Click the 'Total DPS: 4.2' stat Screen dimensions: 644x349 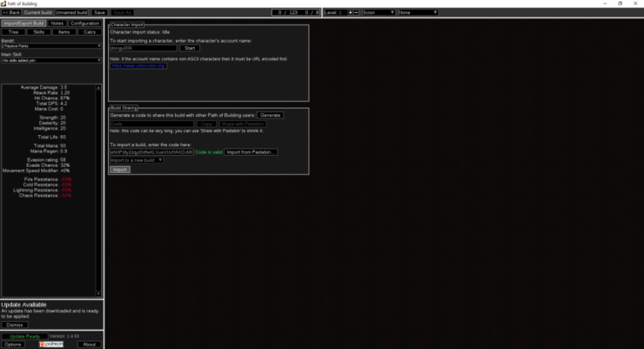[51, 104]
